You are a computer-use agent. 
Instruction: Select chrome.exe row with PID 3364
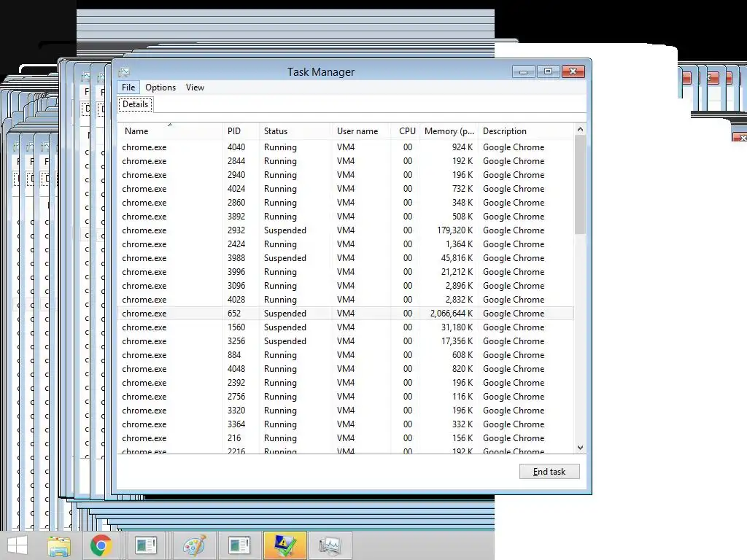(345, 424)
